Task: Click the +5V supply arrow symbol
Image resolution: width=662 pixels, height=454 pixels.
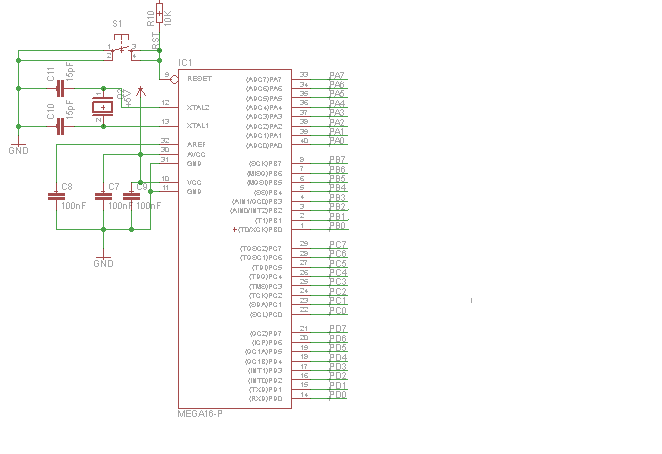Action: [x=141, y=91]
